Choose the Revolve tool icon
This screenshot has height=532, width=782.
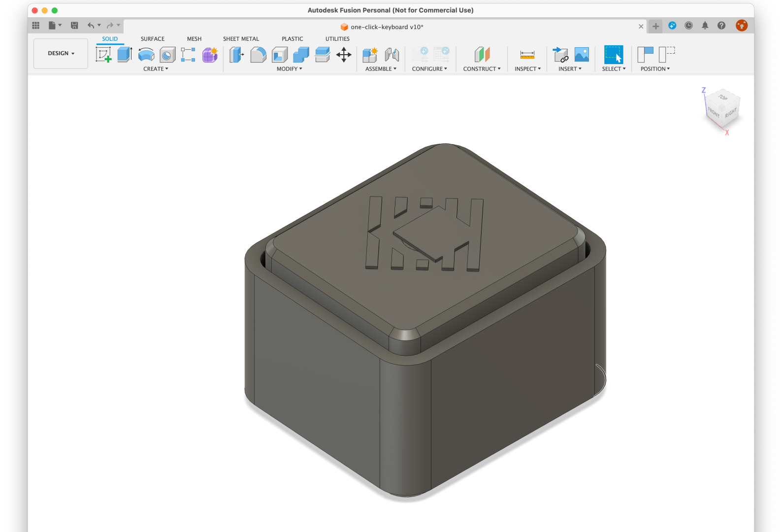pyautogui.click(x=146, y=55)
